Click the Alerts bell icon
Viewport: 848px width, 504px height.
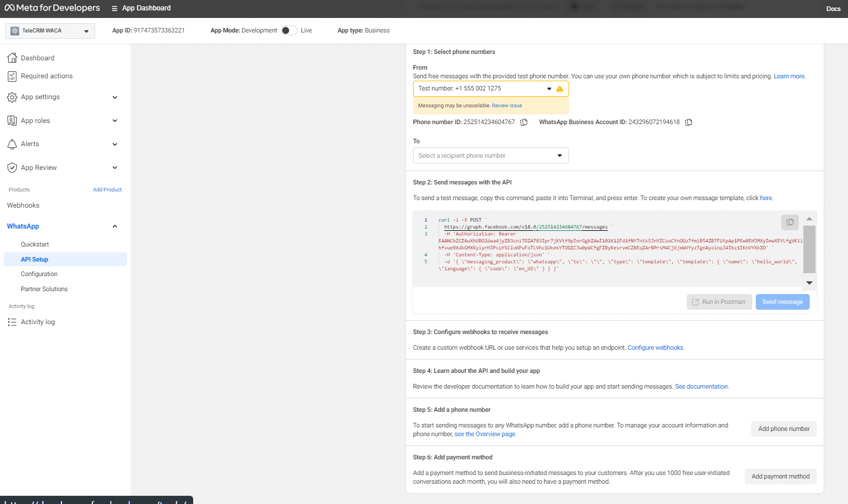tap(12, 144)
